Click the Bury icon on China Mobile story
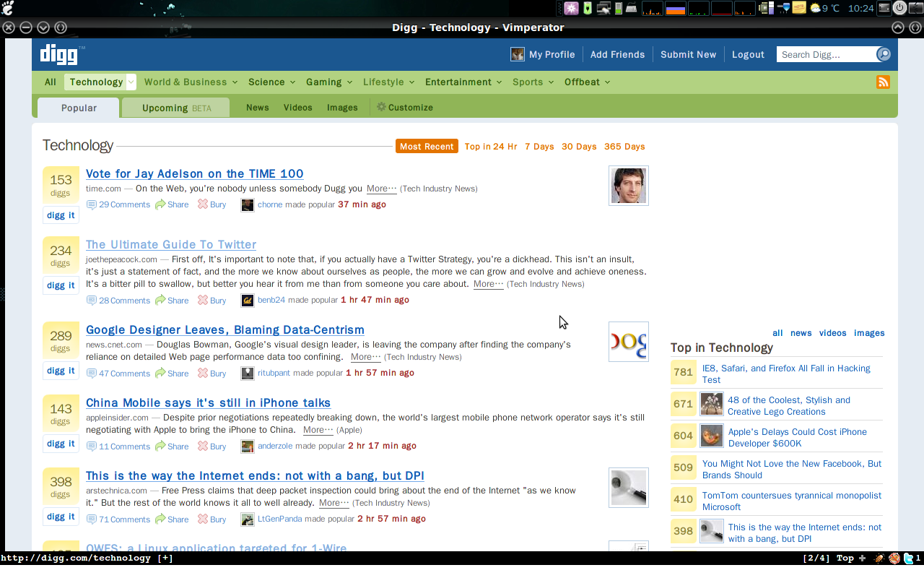The height and width of the screenshot is (578, 924). coord(203,447)
